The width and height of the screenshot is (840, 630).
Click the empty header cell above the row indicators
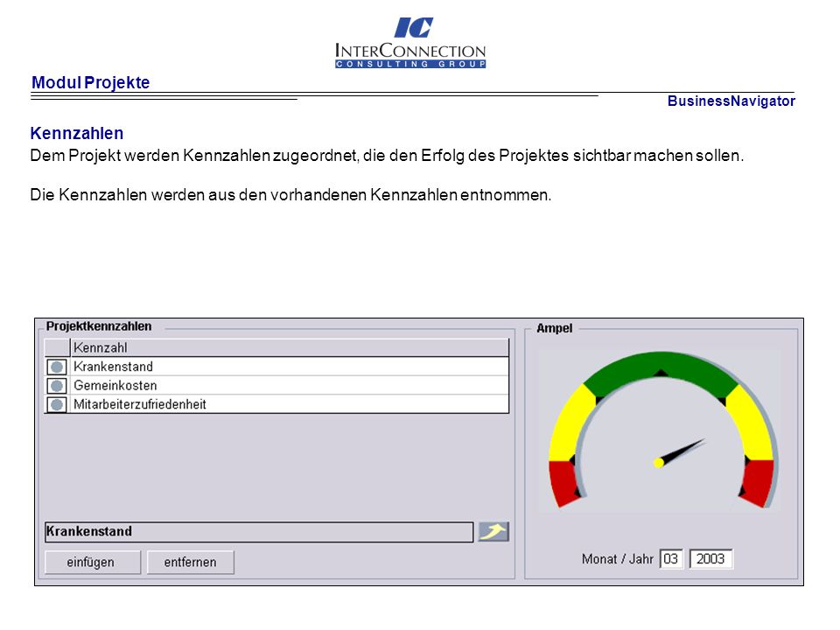click(x=58, y=347)
